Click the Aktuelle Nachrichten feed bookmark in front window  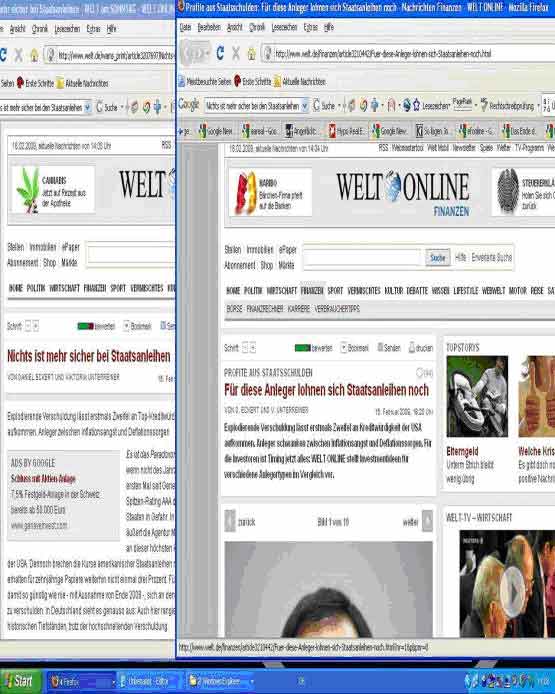click(300, 81)
